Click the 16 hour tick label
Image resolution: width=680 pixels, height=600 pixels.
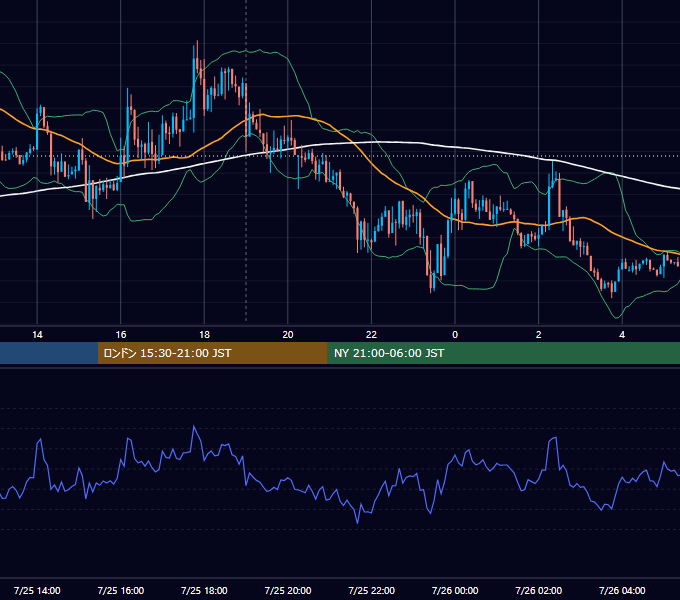tap(121, 335)
